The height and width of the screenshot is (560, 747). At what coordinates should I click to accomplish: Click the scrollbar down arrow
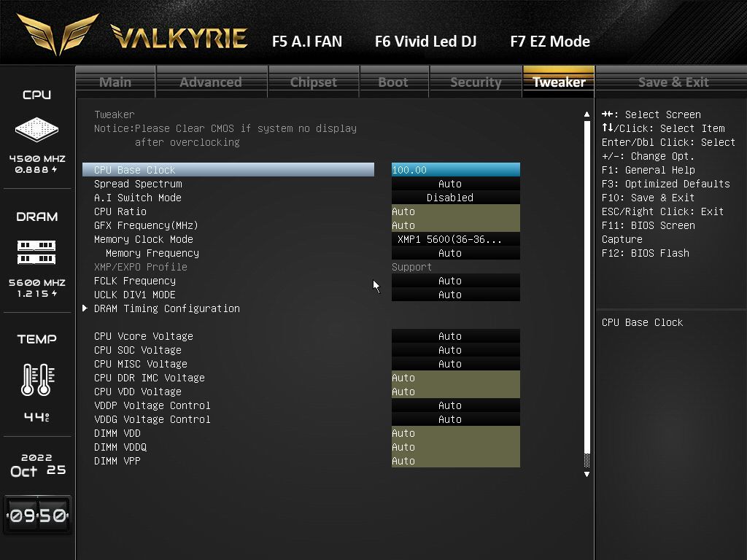click(x=587, y=474)
